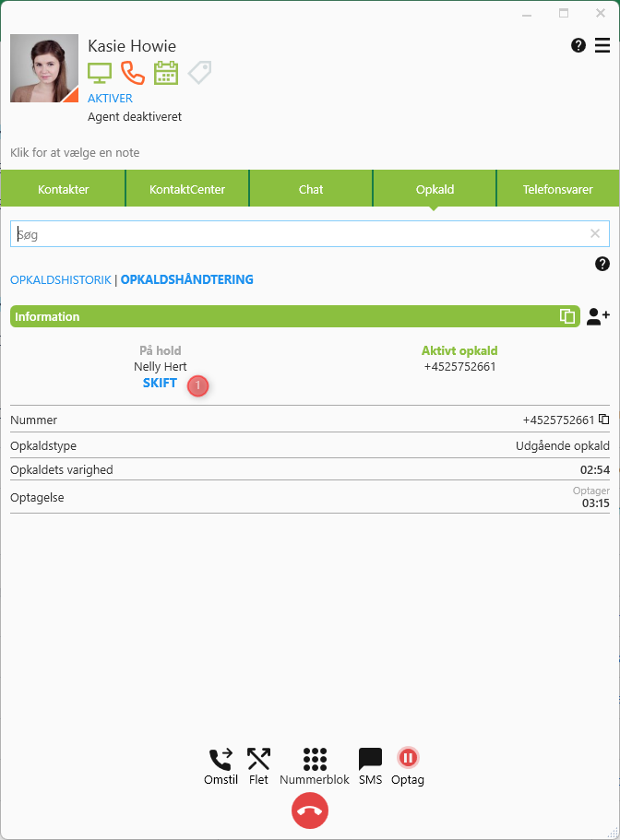
Task: Switch to the Kontakter tab
Action: point(63,189)
